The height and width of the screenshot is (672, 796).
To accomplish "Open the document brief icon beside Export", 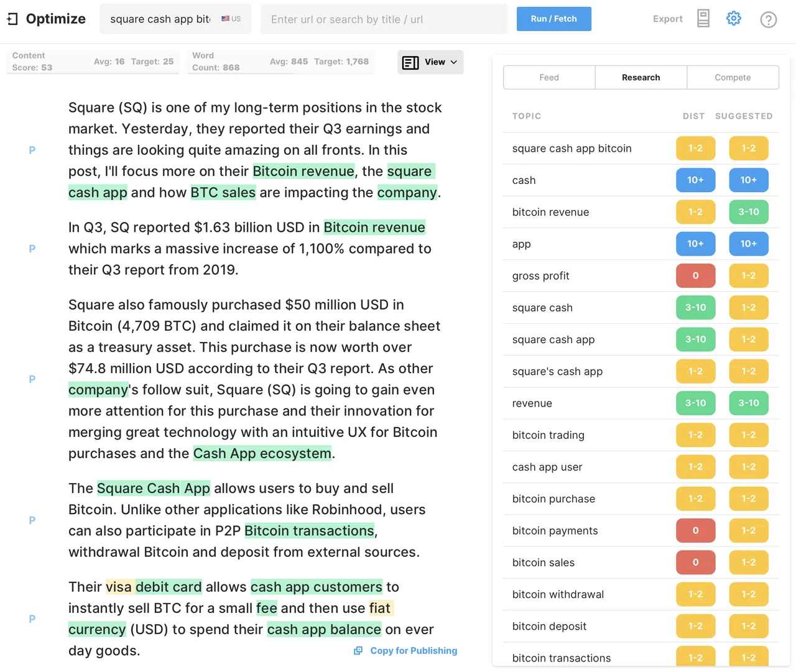I will 703,19.
